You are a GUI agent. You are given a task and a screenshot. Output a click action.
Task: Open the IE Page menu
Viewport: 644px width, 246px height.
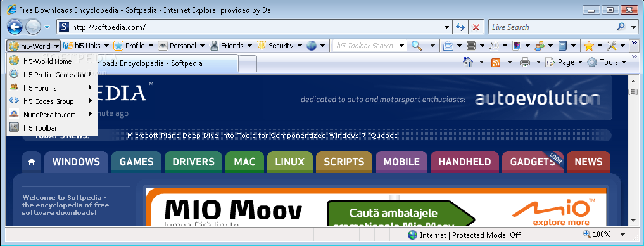[564, 62]
